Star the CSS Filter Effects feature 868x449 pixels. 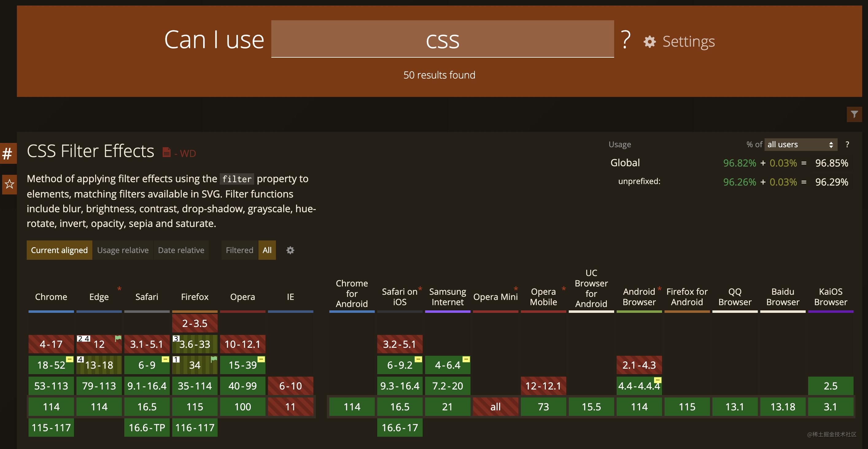9,184
